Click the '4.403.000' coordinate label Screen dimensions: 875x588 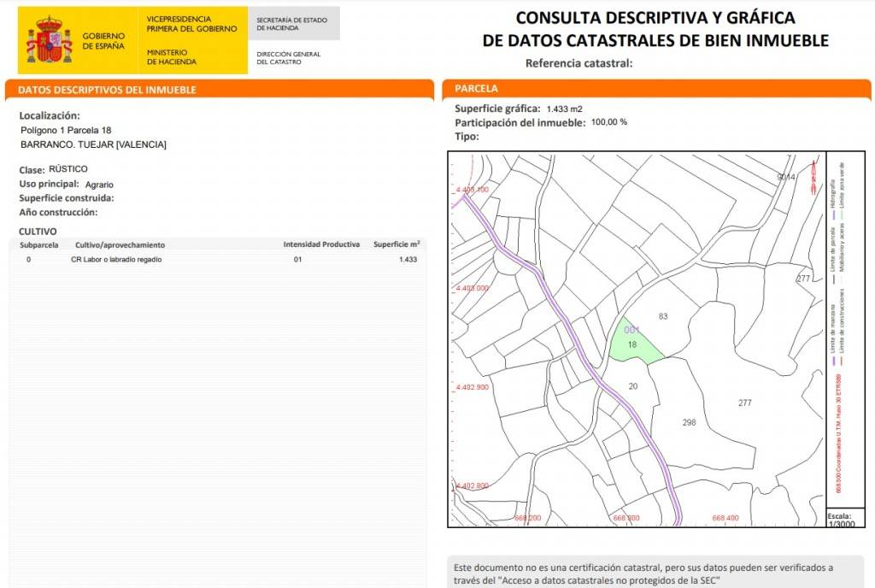[x=472, y=288]
